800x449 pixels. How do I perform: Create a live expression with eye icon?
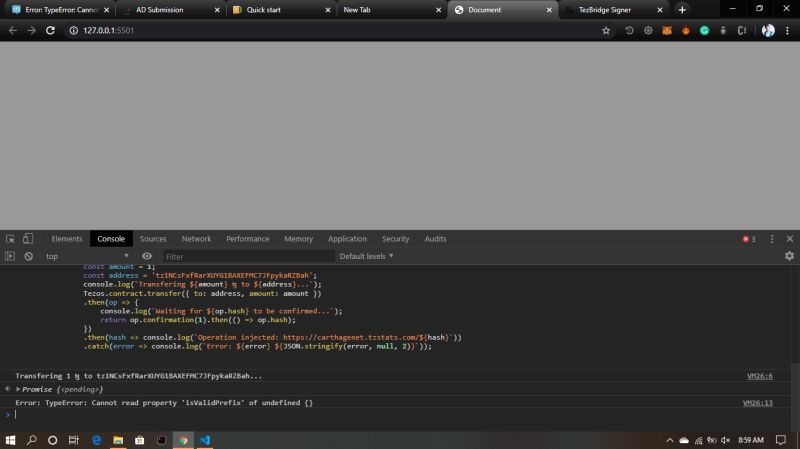click(x=147, y=256)
